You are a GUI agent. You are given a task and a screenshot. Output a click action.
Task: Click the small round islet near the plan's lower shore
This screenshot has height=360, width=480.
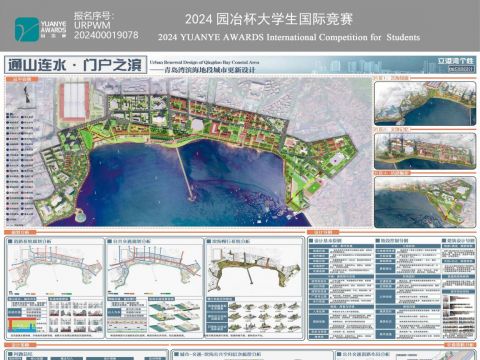coord(80,215)
